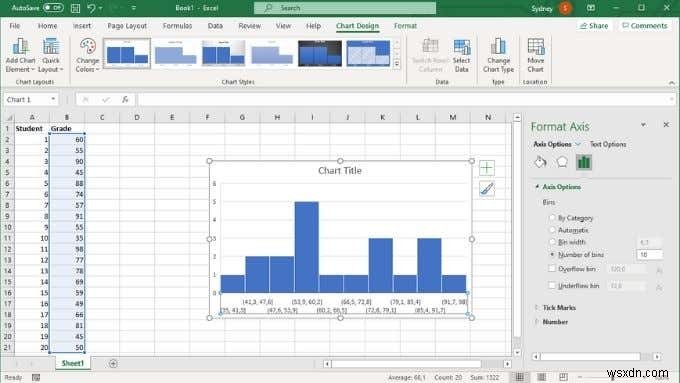680x383 pixels.
Task: Select Number of bins radio option
Action: pyautogui.click(x=552, y=255)
